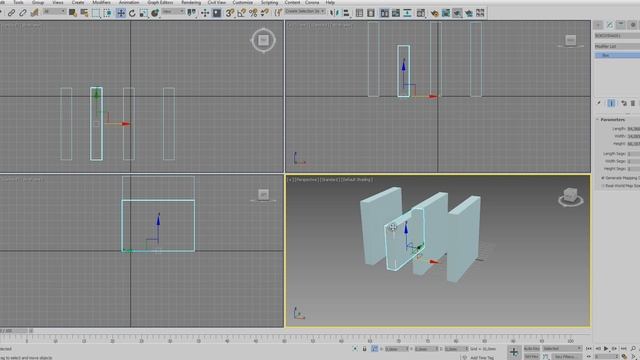Open the Customize menu
Screen dimensions: 640x360
point(242,2)
